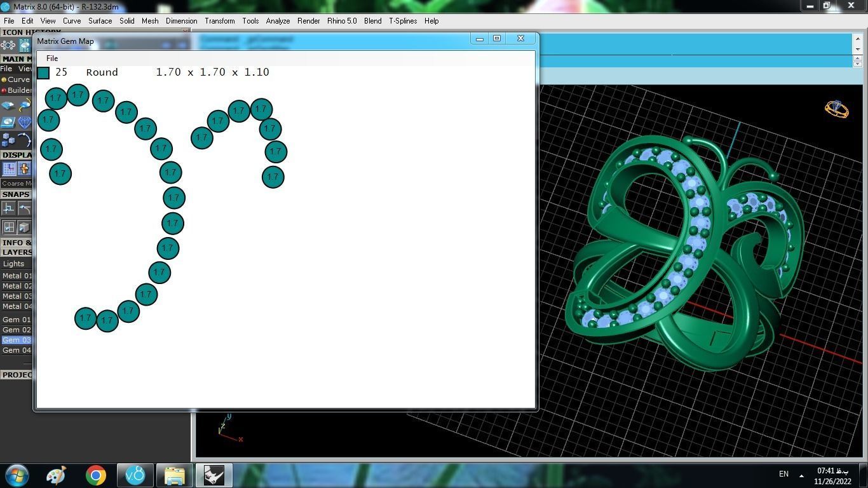Select the Curve option with yellow dot

tap(16, 79)
